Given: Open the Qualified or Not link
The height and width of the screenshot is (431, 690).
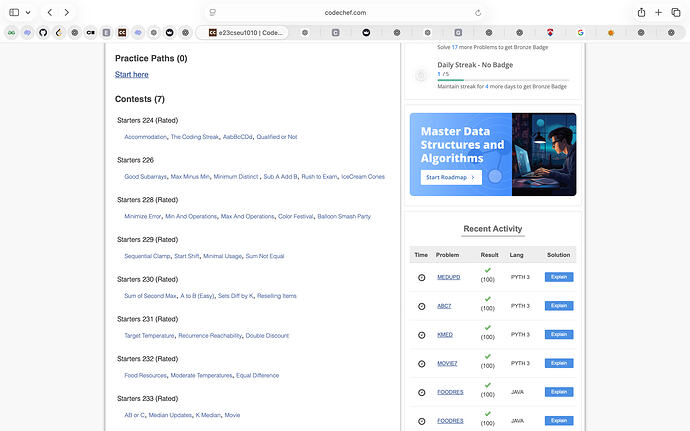Looking at the screenshot, I should tap(277, 137).
